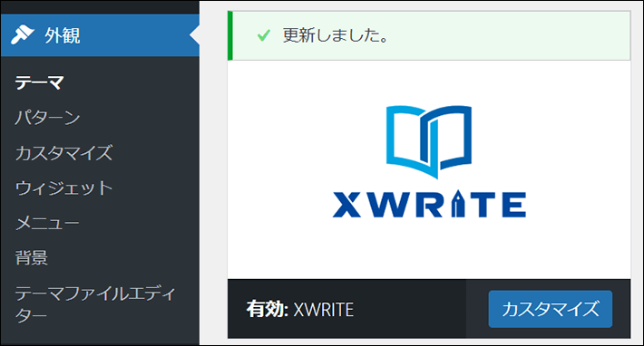This screenshot has width=644, height=346.
Task: Select the テーマ submenu item
Action: pyautogui.click(x=39, y=82)
